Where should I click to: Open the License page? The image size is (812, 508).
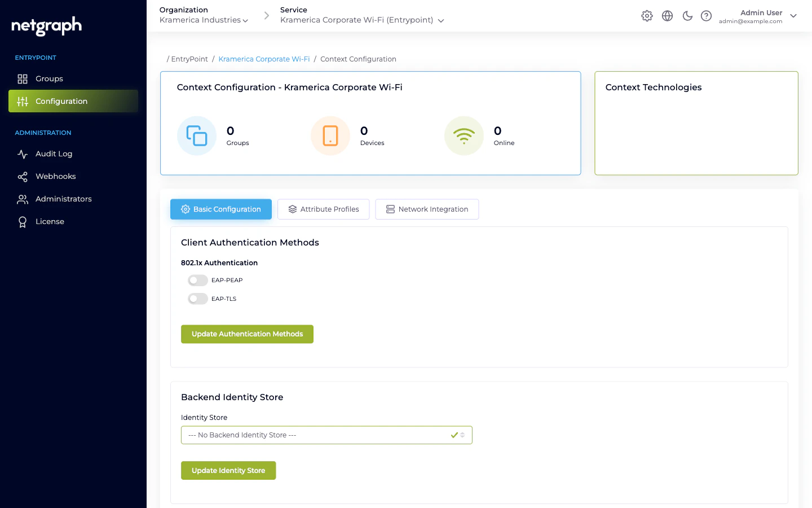pos(50,221)
